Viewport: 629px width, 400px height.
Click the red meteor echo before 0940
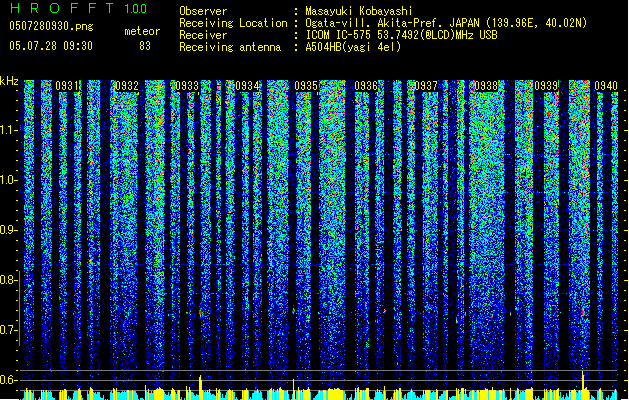[582, 312]
